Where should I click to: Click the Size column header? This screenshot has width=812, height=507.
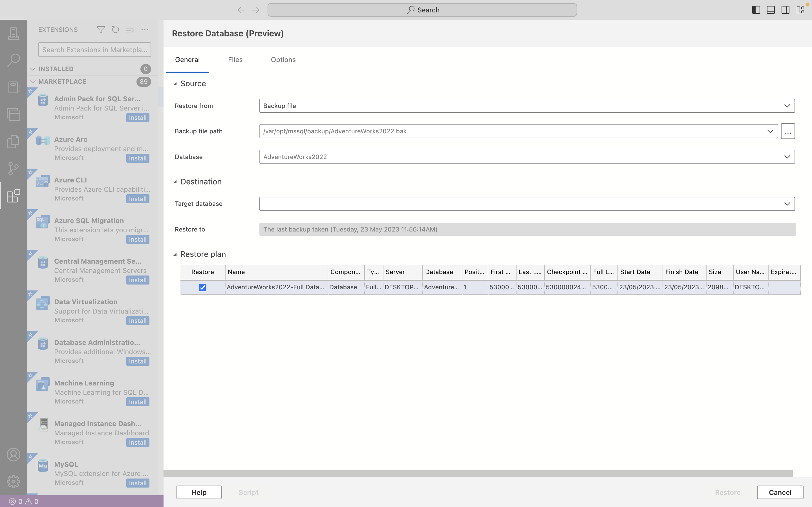pyautogui.click(x=720, y=272)
